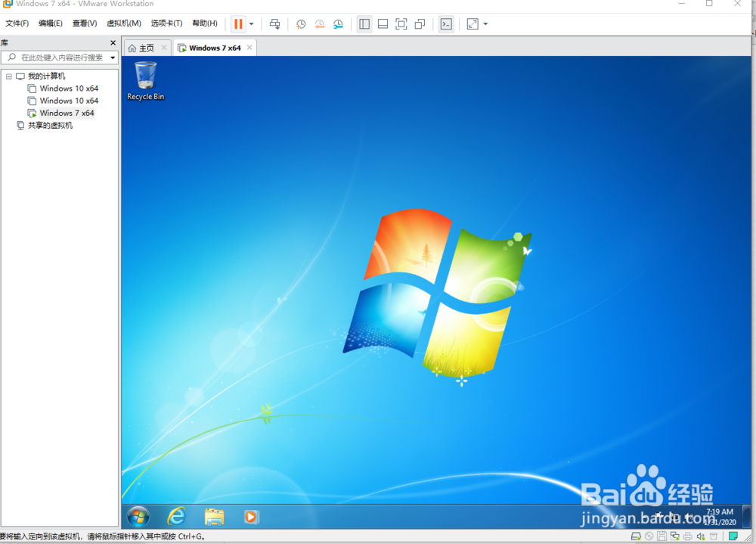Click the hard disk device status icon
756x544 pixels.
[x=636, y=536]
